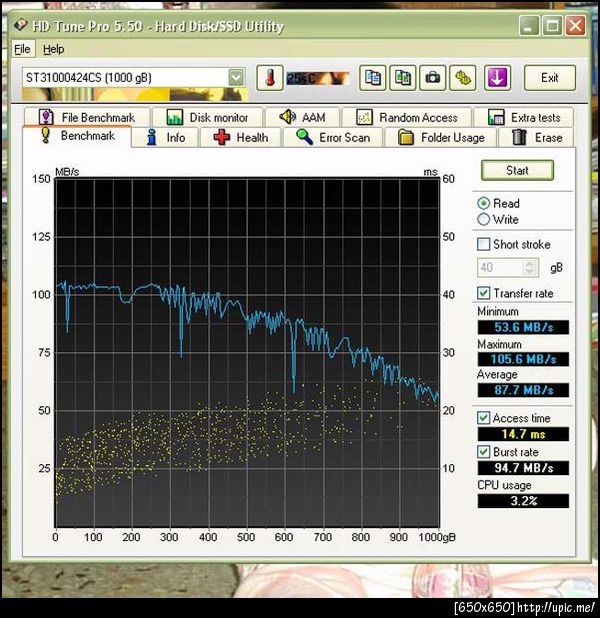Select the Read radio button
This screenshot has height=618, width=600.
pos(483,203)
